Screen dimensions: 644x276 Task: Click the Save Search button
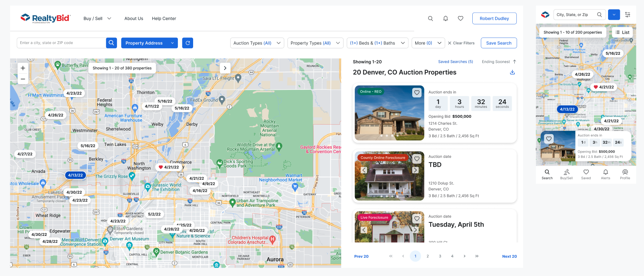[499, 43]
